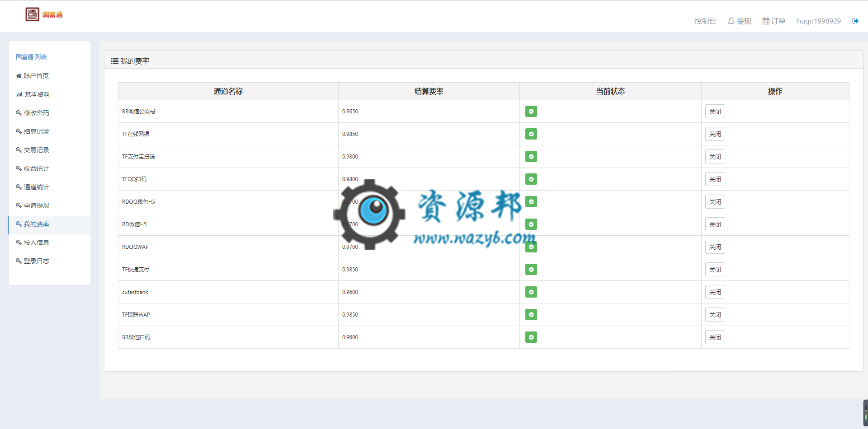Click the 国富通 logo icon
This screenshot has width=868, height=429.
tap(32, 14)
